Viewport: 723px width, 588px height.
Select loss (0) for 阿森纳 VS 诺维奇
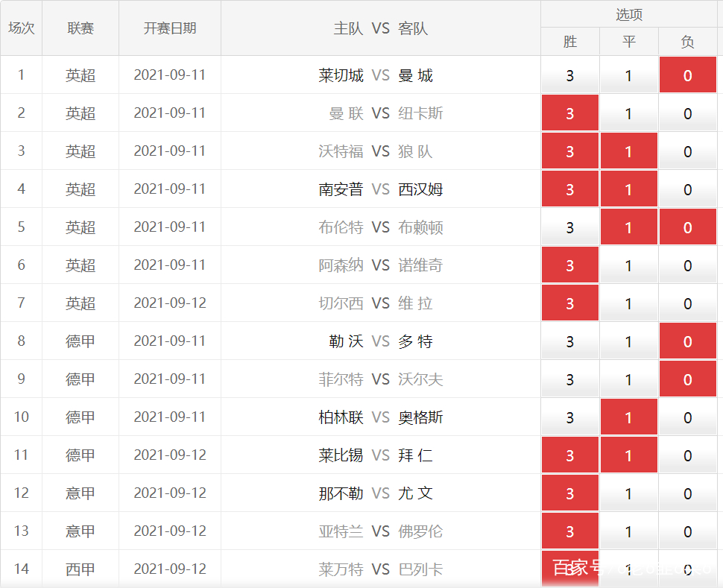click(x=687, y=265)
